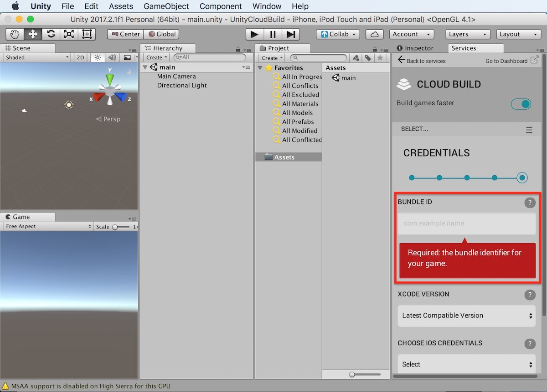Image resolution: width=547 pixels, height=392 pixels.
Task: Open the File menu
Action: pos(67,6)
